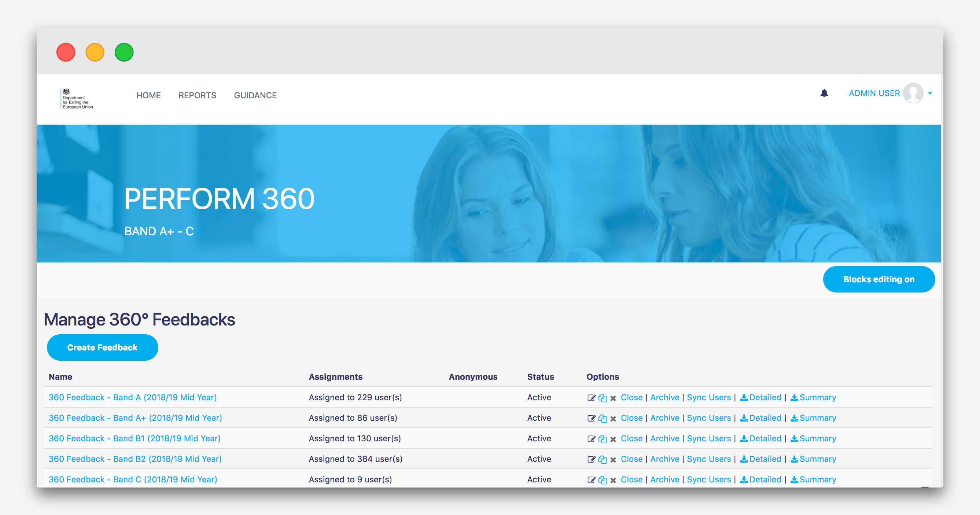Archive the Band A feedback
The height and width of the screenshot is (515, 980).
pos(664,397)
